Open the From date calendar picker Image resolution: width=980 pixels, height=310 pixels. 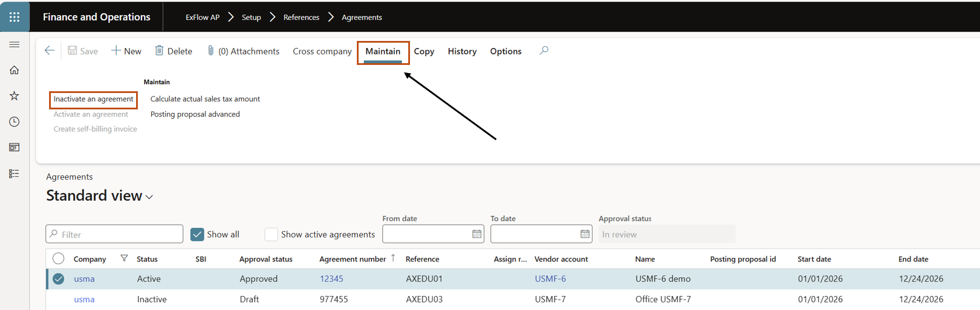click(x=477, y=234)
